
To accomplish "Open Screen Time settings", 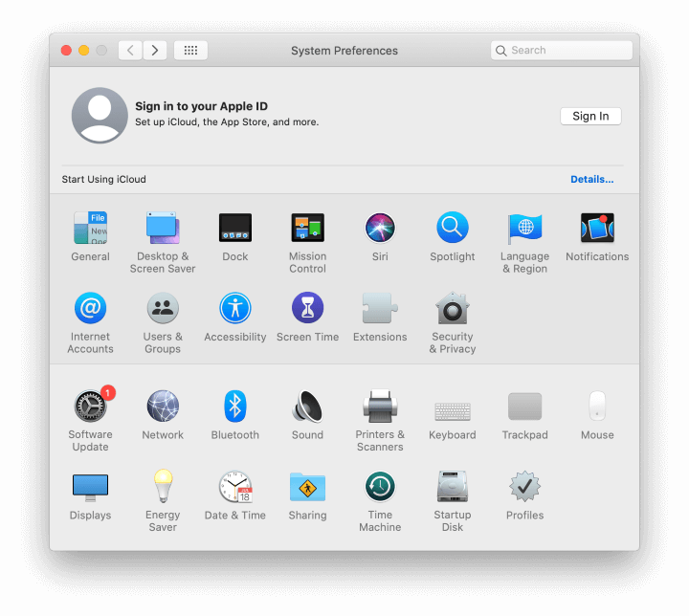I will point(307,309).
